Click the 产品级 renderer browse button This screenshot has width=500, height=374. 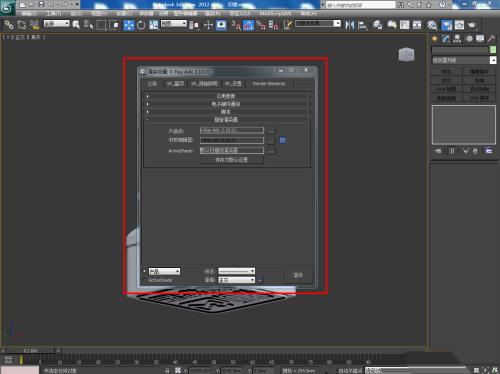pos(271,131)
